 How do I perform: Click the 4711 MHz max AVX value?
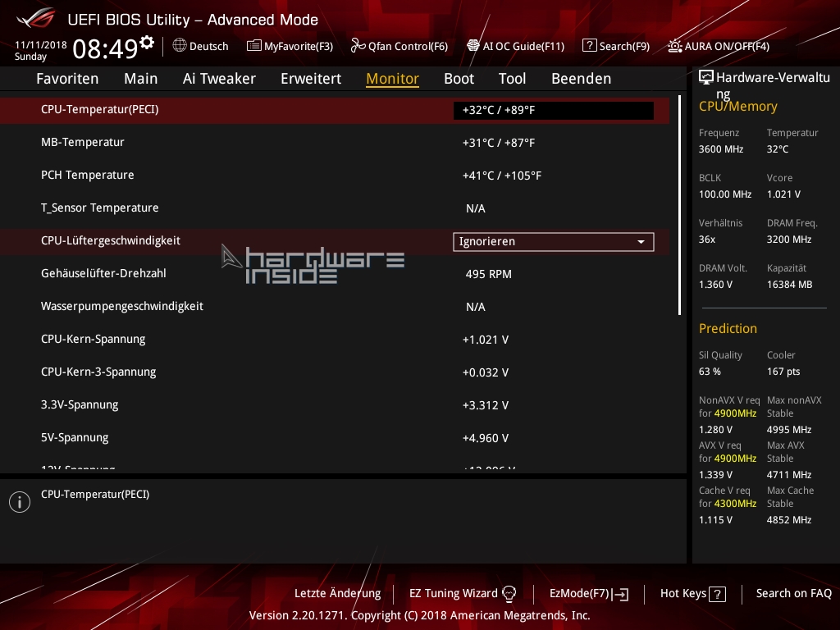[x=789, y=475]
